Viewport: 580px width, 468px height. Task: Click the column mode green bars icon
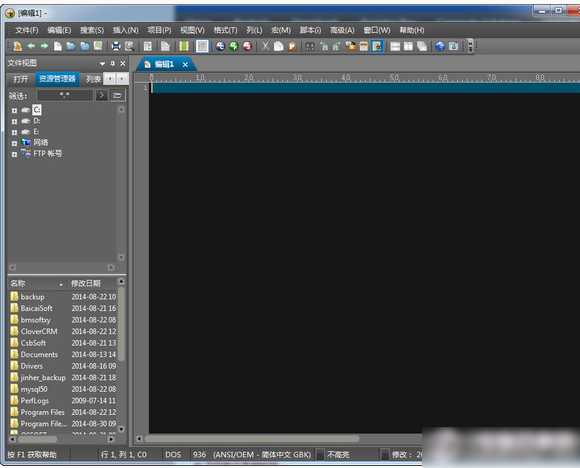coord(184,46)
